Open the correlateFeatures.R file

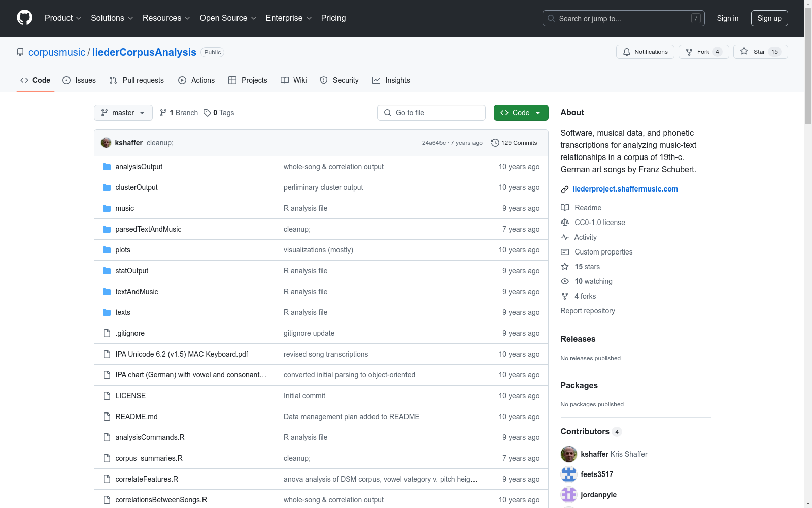point(147,479)
